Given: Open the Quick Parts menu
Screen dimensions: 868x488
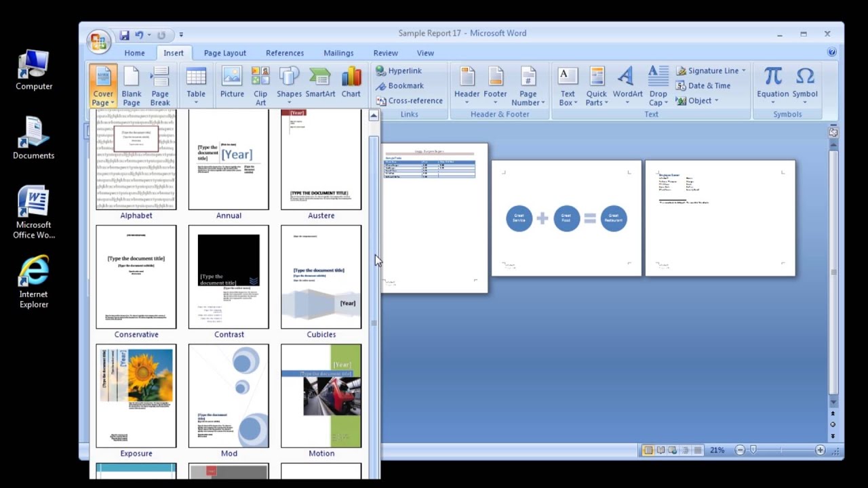Looking at the screenshot, I should click(597, 86).
